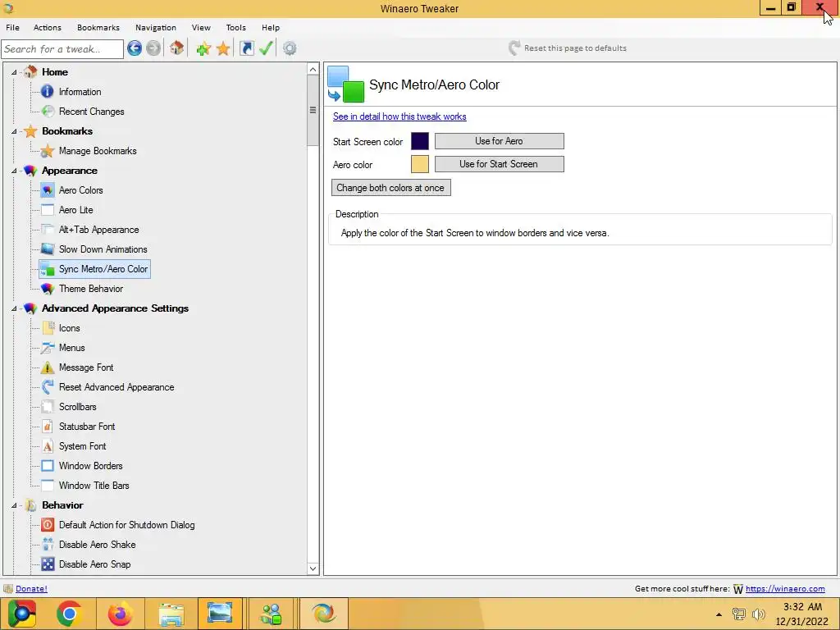Show hidden tray icons arrow
Screen dimensions: 840x630
pyautogui.click(x=719, y=614)
